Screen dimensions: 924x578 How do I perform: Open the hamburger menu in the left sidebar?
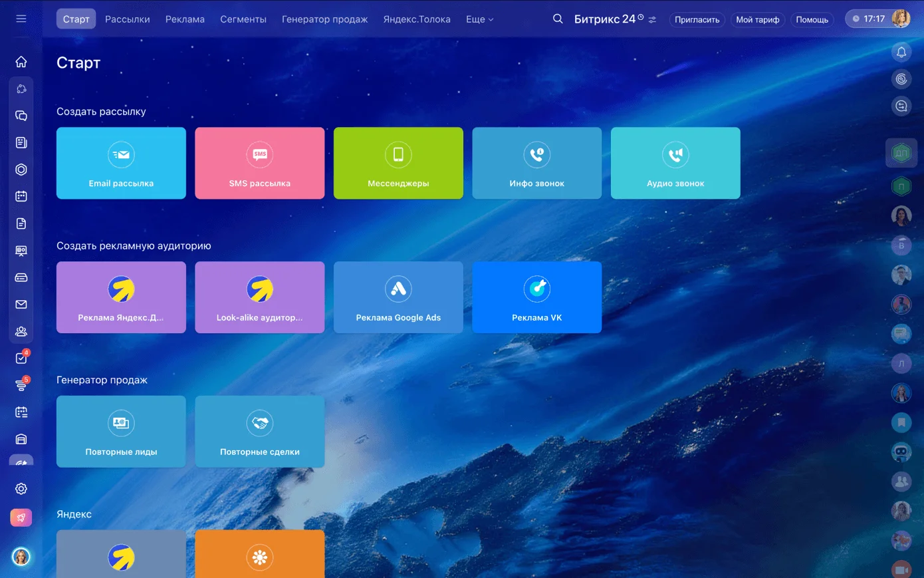[21, 19]
